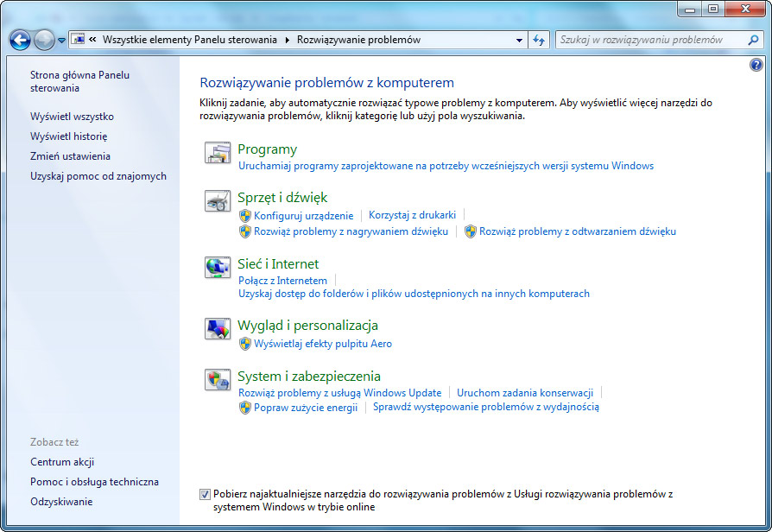The width and height of the screenshot is (772, 532).
Task: Click 'Rozwiąż problemy z nagrywaniem dźwięku'
Action: pos(351,231)
